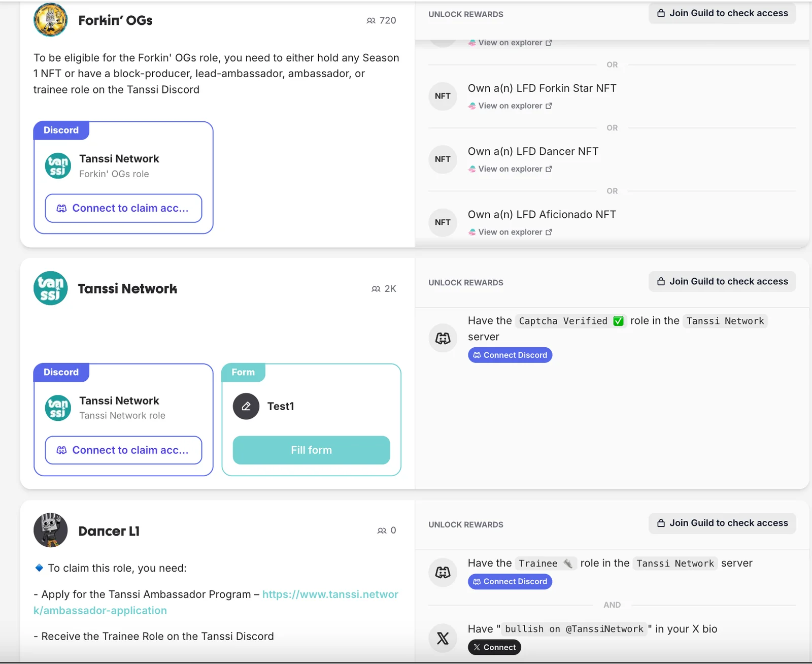Click the Forkin' OGs role subtitle text
812x664 pixels.
click(x=114, y=174)
